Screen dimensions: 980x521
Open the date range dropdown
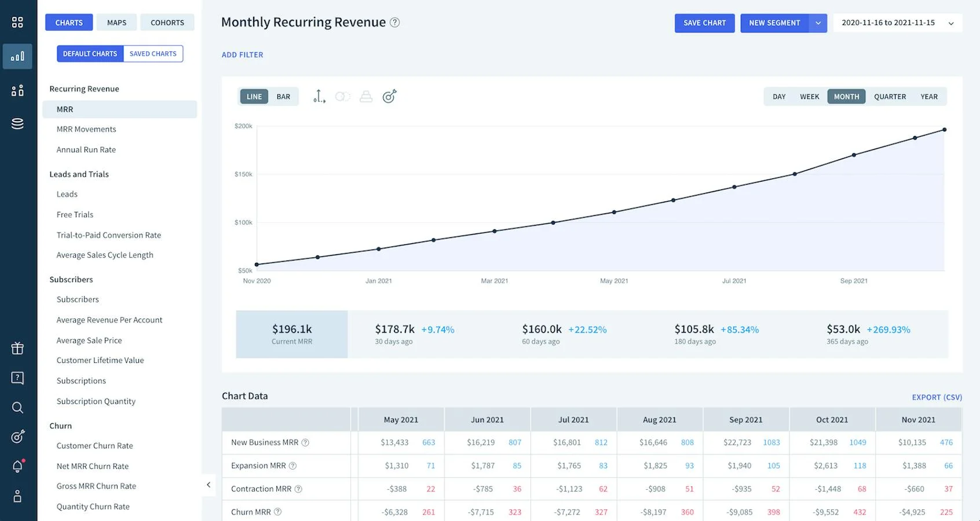[898, 23]
